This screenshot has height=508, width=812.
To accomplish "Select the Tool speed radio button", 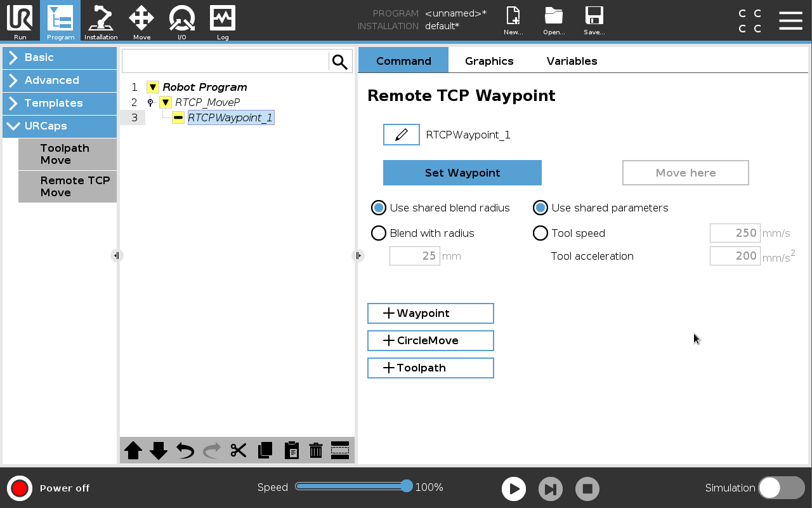I will [x=540, y=233].
